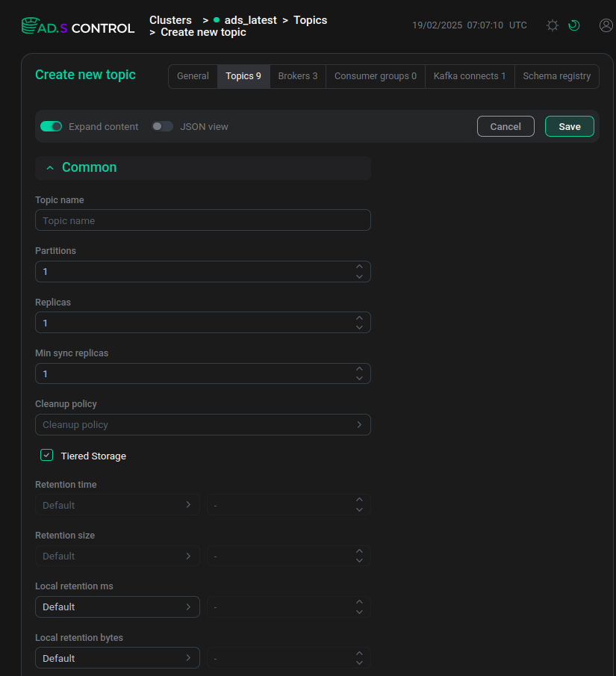
Task: Open the Brokers 3 tab
Action: coord(298,76)
